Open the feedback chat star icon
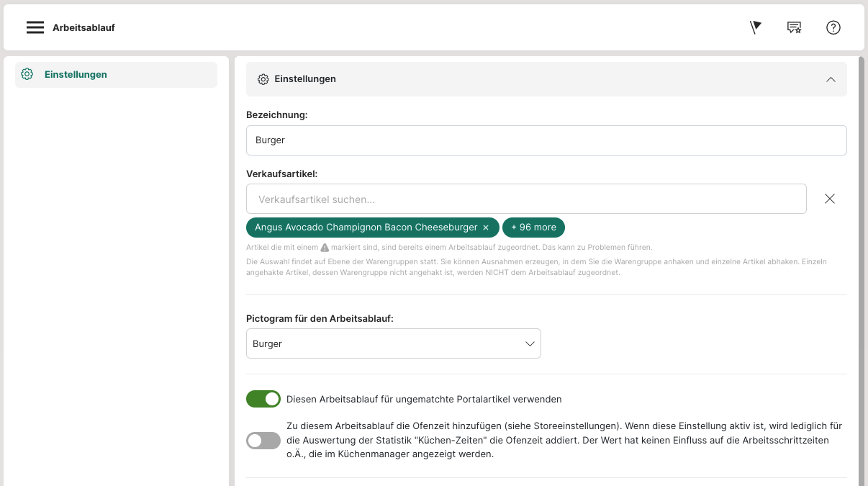868x486 pixels. click(794, 27)
